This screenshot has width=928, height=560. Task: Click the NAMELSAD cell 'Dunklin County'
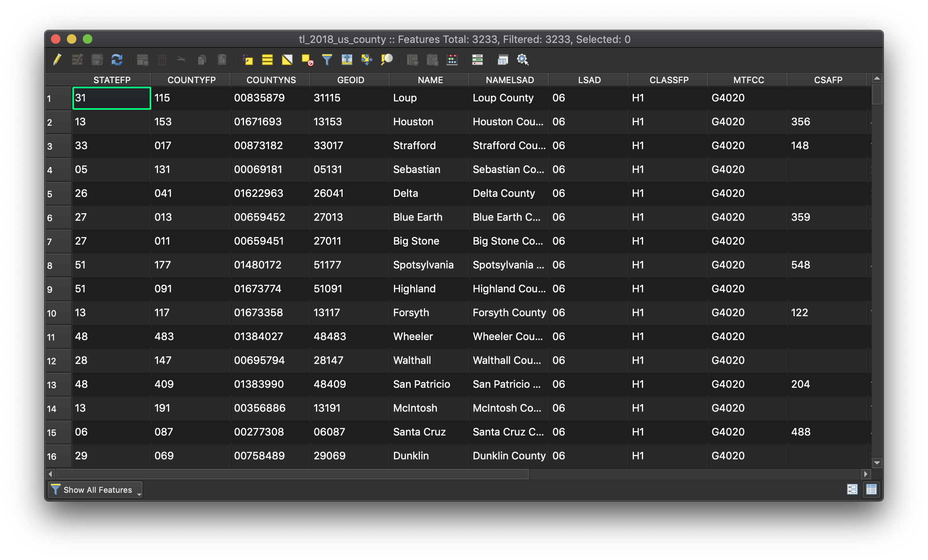pos(509,456)
